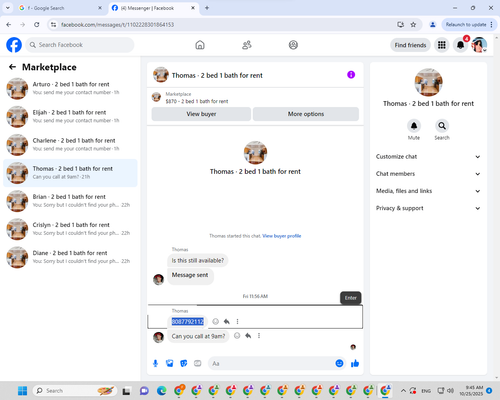Image resolution: width=500 pixels, height=400 pixels.
Task: Open the Windows Start menu
Action: tap(22, 391)
